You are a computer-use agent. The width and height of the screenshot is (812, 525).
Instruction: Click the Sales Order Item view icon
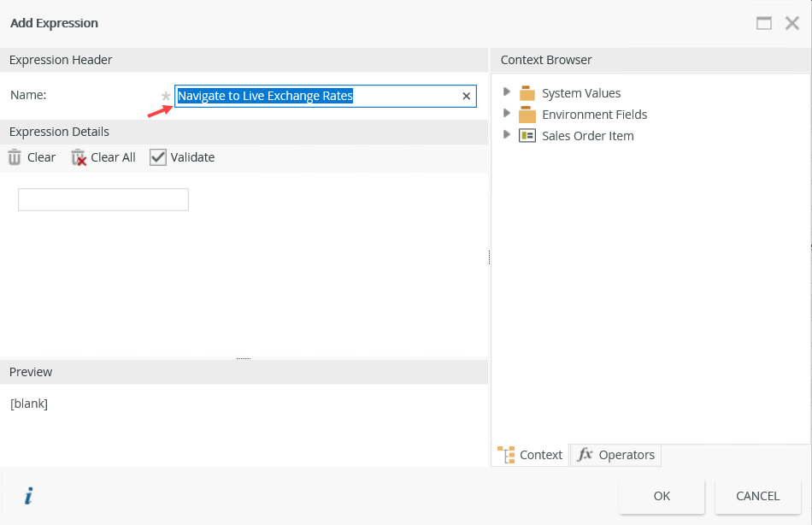pyautogui.click(x=527, y=136)
